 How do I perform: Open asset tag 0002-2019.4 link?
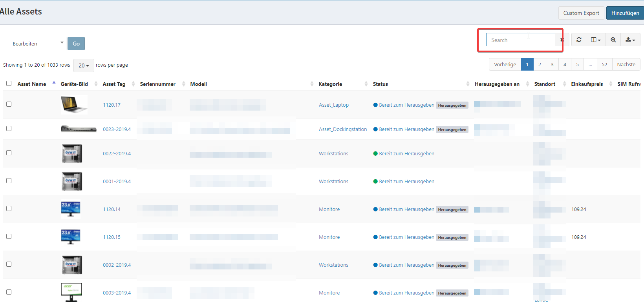(x=117, y=265)
